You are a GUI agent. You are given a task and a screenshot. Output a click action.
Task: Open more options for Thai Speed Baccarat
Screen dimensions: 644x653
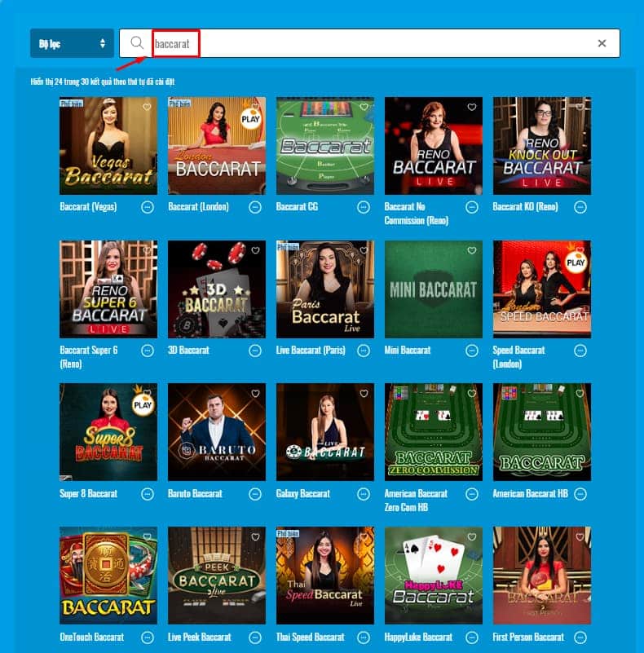click(x=364, y=638)
